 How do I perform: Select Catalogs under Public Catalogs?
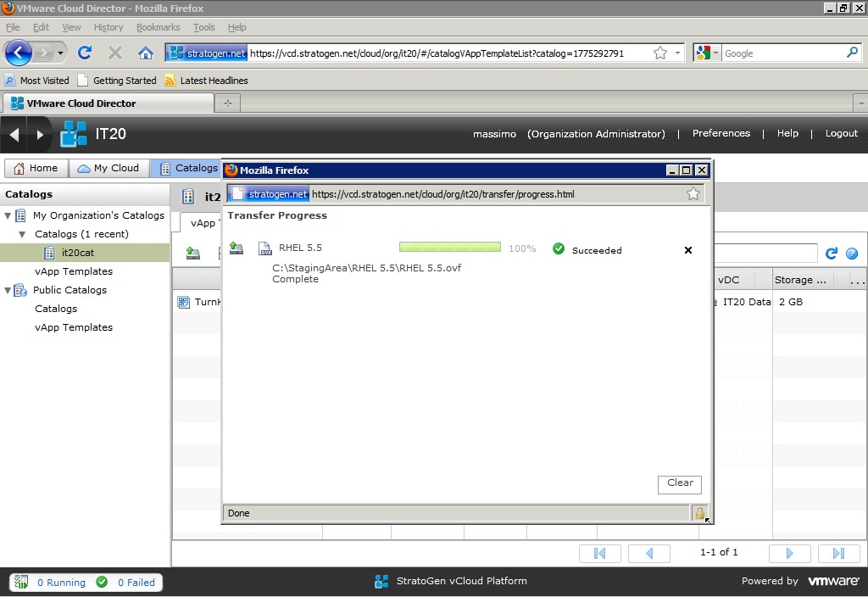56,309
